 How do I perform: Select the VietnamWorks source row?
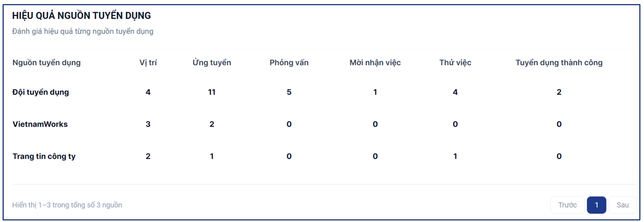[321, 125]
